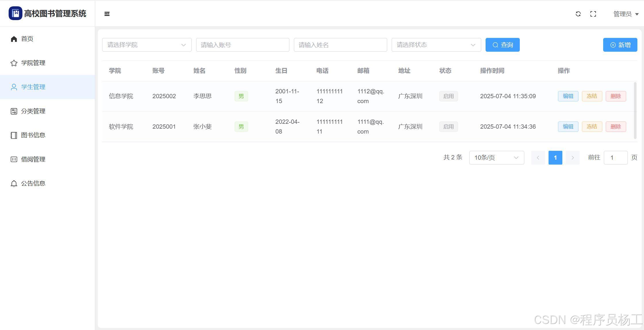Open the 请选择状态 dropdown
This screenshot has width=644, height=330.
pyautogui.click(x=436, y=45)
